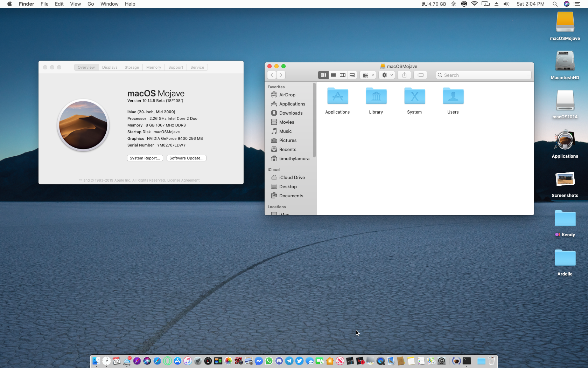588x368 pixels.
Task: Select the macOSMojave drive on the desktop
Action: pos(565,26)
